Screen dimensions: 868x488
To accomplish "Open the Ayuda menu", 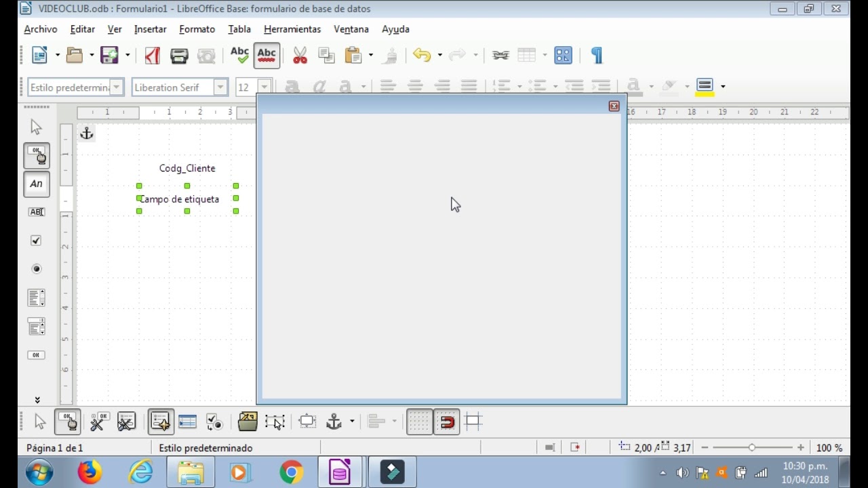I will click(395, 29).
